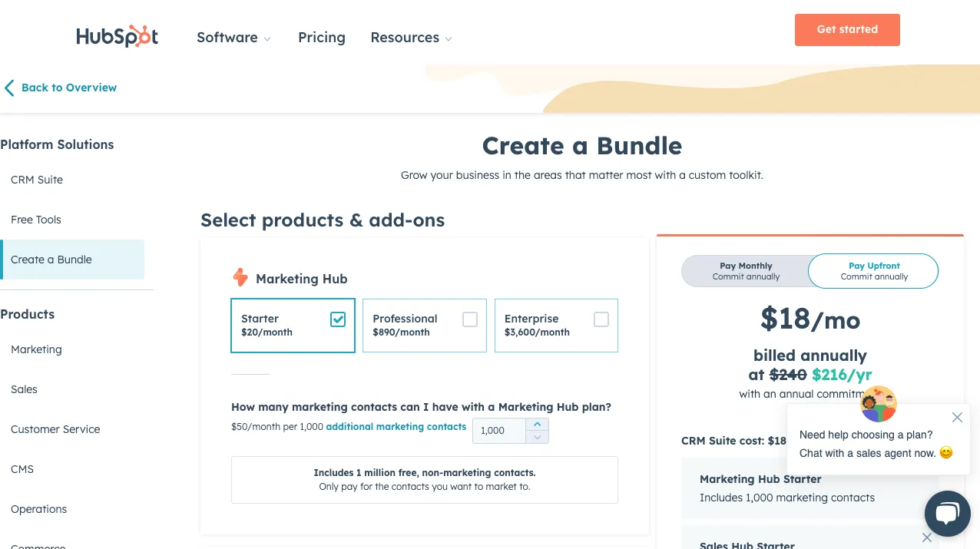
Task: Click the Back to Overview arrow icon
Action: tap(9, 88)
